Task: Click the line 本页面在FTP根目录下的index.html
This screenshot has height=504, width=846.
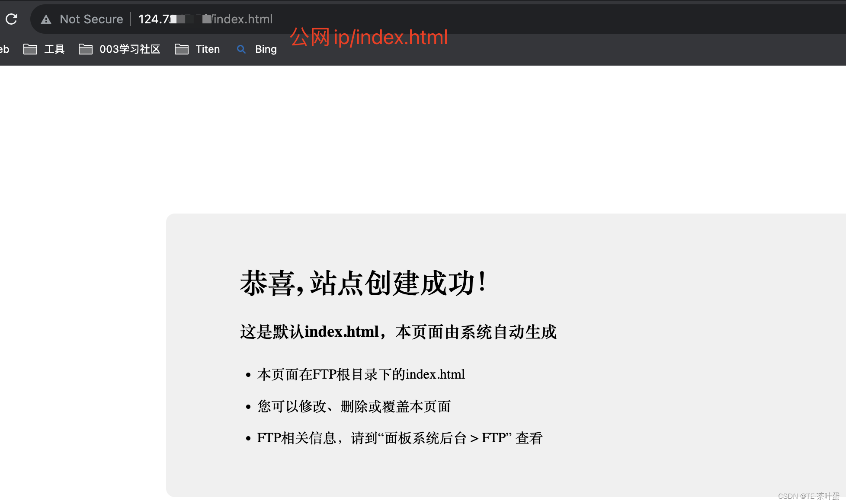Action: tap(361, 374)
